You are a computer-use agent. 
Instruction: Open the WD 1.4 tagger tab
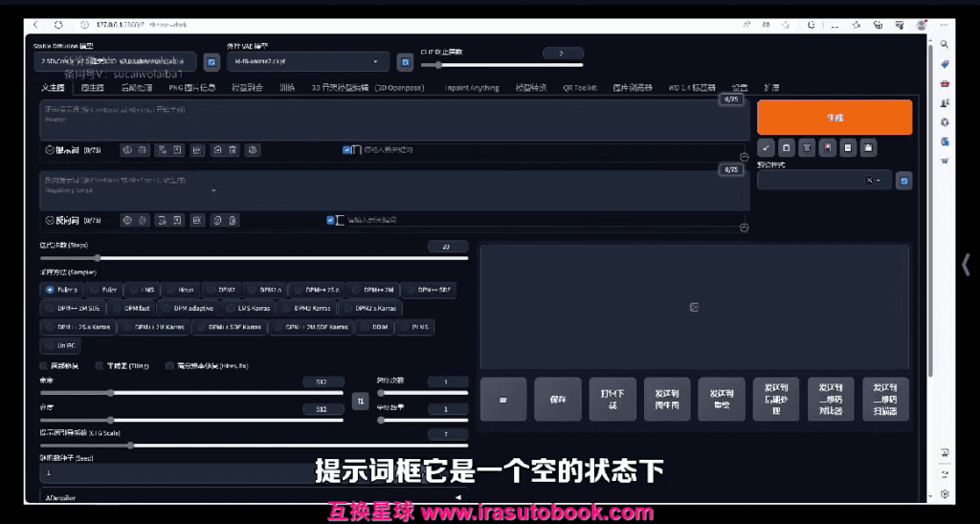(x=691, y=88)
